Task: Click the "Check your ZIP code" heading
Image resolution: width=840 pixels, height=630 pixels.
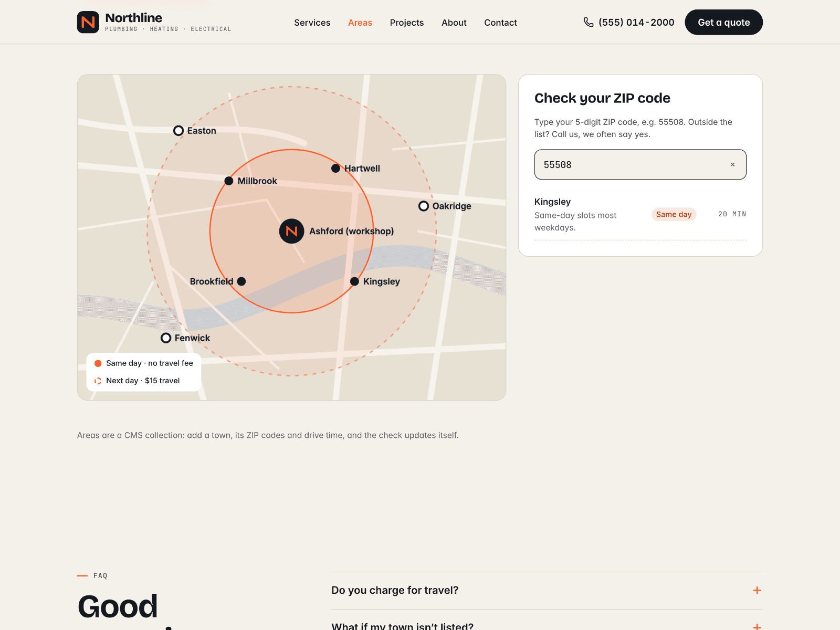Action: coord(602,98)
